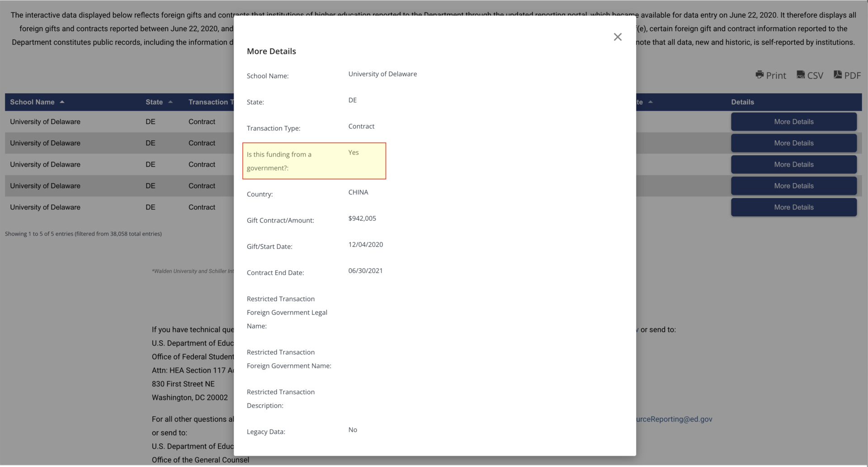This screenshot has height=467, width=868.
Task: Click the email link ending in Reporting@ed.gov
Action: (674, 419)
